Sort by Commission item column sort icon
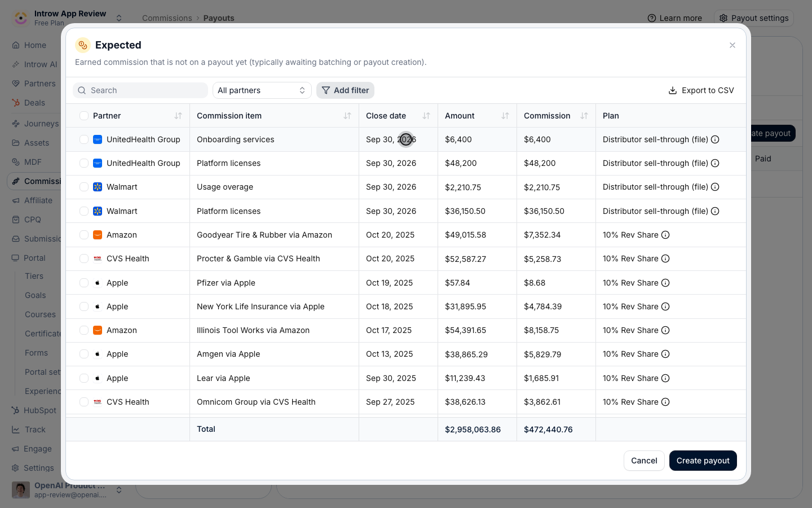Image resolution: width=812 pixels, height=508 pixels. pyautogui.click(x=347, y=116)
